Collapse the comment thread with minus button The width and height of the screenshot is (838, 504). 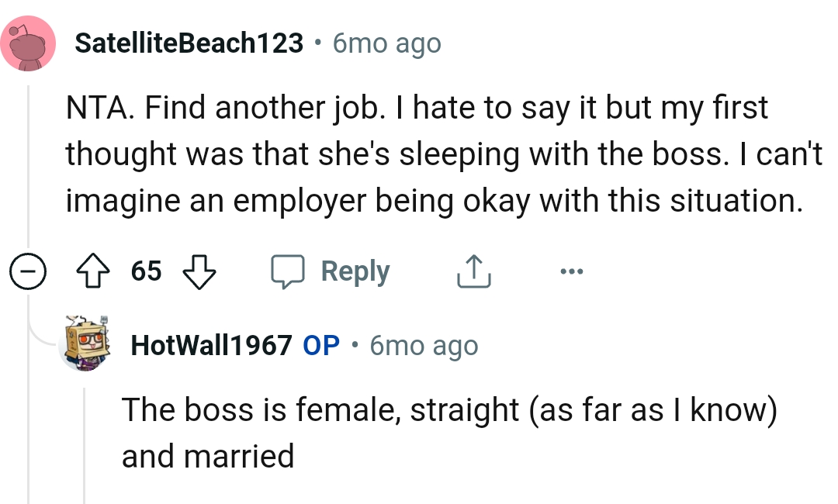click(28, 271)
